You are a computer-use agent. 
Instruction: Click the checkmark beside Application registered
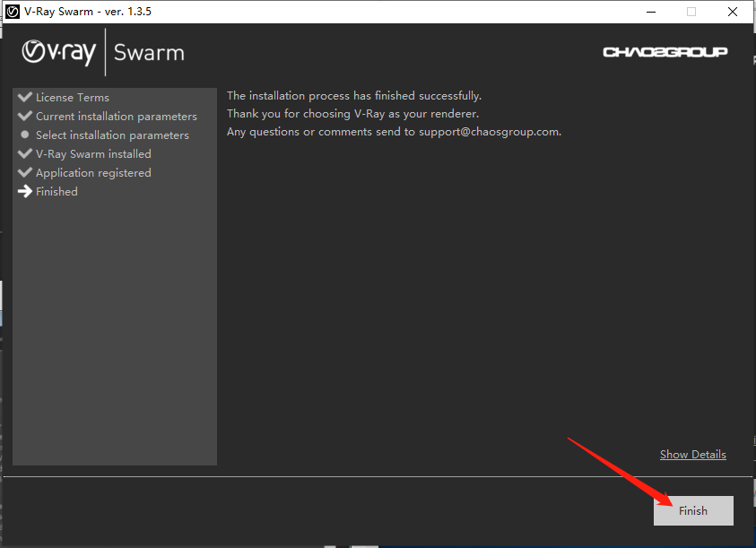(25, 172)
